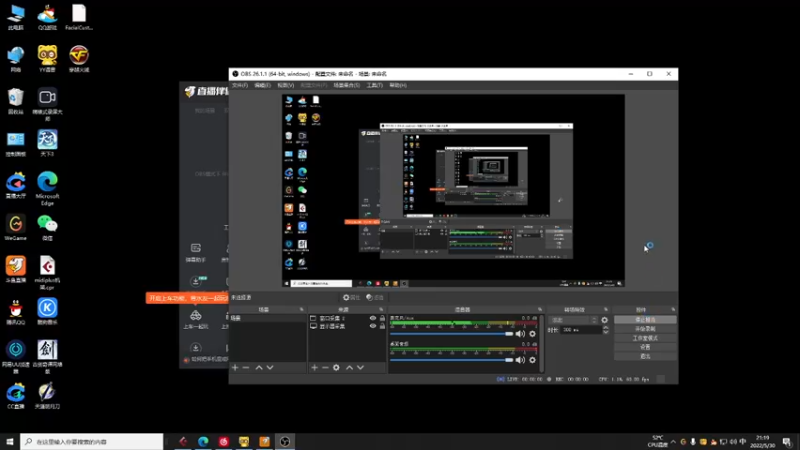The height and width of the screenshot is (450, 800).
Task: Toggle lock on window capture source
Action: (382, 318)
